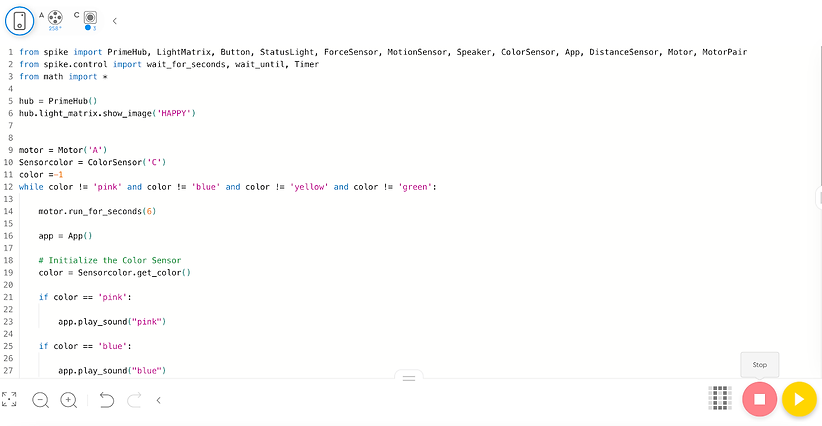Stop the running program

pos(759,400)
